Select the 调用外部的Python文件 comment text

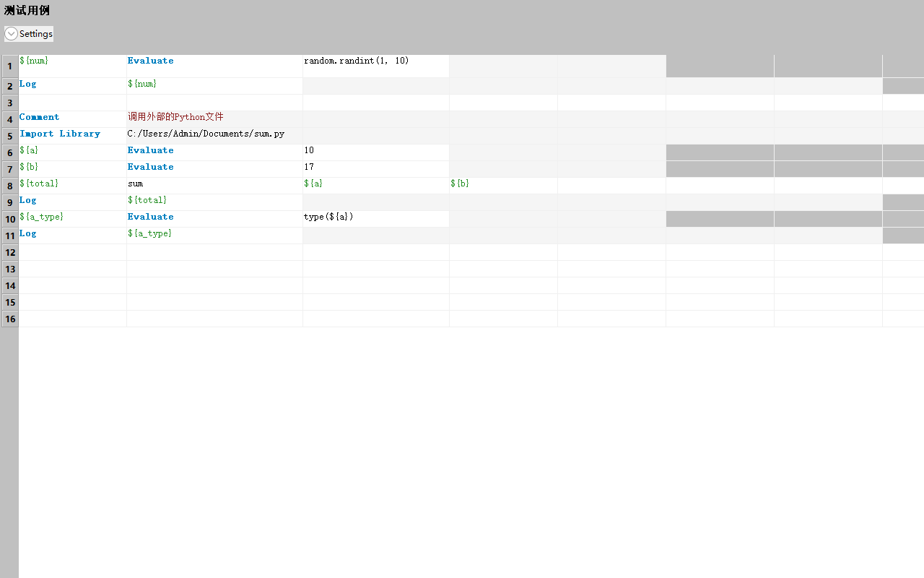pos(214,119)
